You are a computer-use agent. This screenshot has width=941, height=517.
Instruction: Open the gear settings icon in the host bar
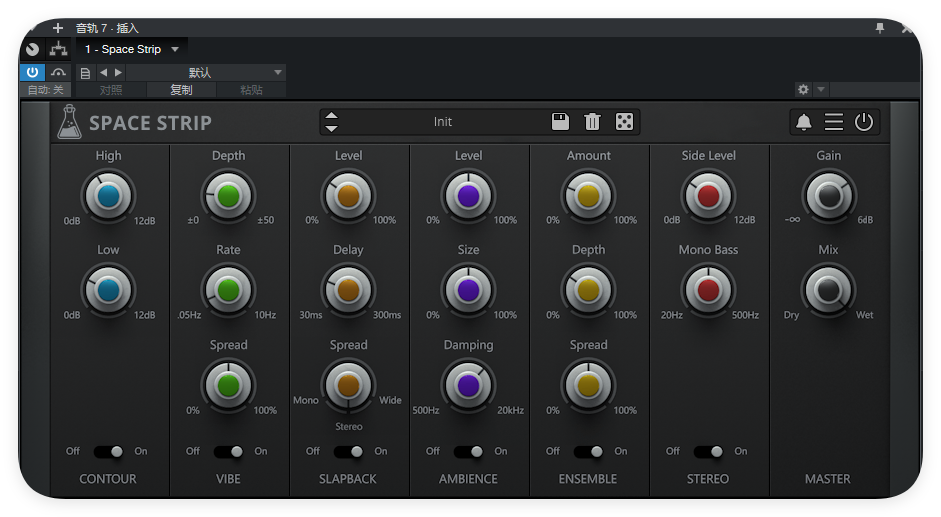tap(803, 89)
